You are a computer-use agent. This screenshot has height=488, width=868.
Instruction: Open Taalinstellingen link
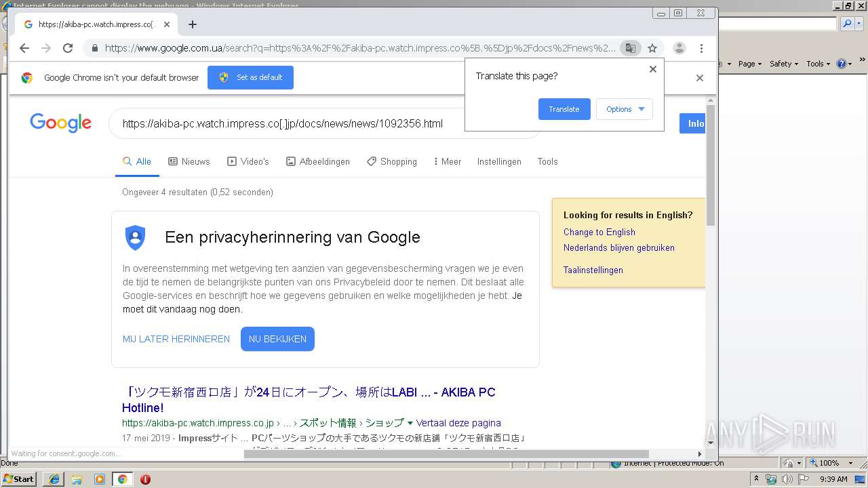(593, 270)
